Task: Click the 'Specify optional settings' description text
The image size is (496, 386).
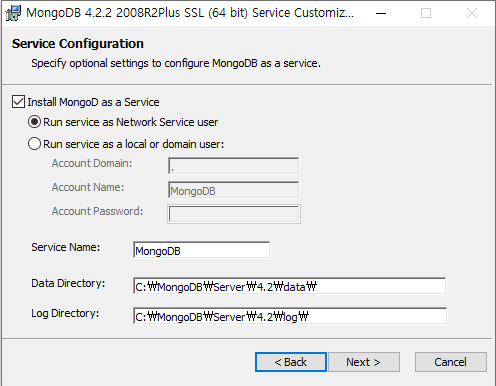Action: tap(176, 63)
